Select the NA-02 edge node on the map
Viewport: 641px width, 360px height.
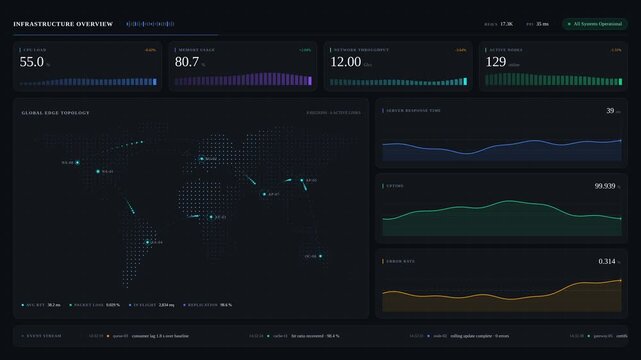point(77,163)
